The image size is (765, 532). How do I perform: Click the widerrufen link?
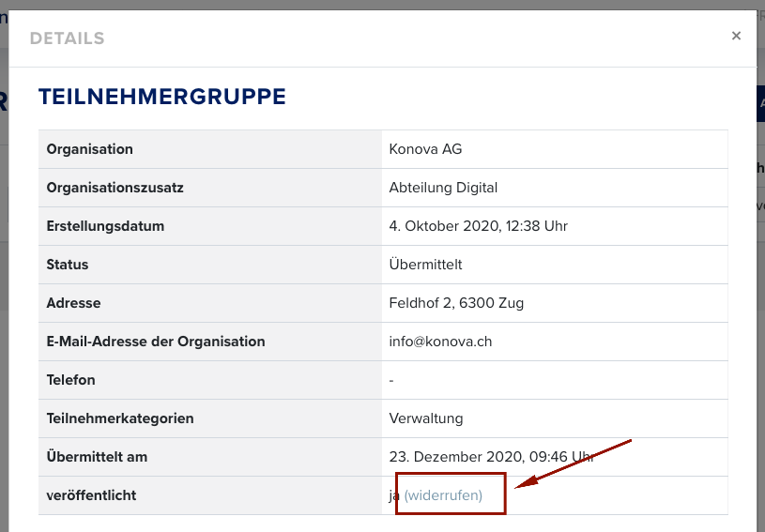[x=443, y=495]
